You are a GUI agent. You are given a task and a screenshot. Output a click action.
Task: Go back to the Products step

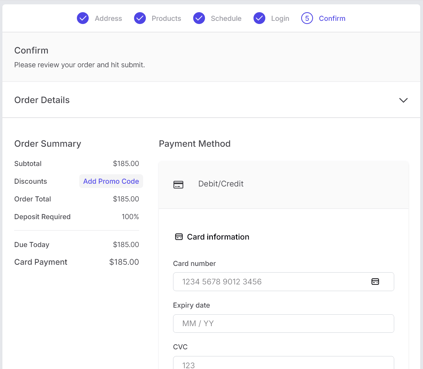[x=166, y=18]
